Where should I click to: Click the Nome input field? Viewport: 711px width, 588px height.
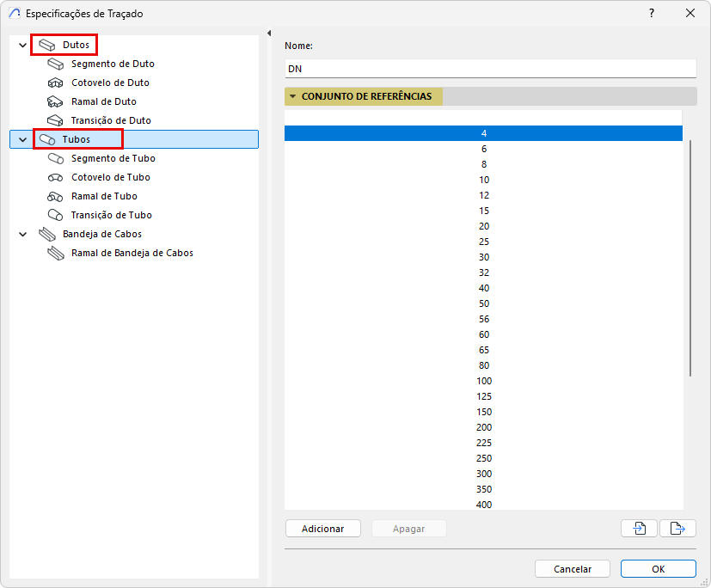tap(490, 69)
